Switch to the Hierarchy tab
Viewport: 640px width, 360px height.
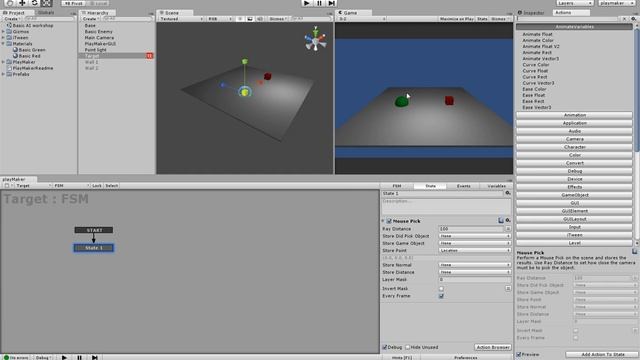point(97,13)
